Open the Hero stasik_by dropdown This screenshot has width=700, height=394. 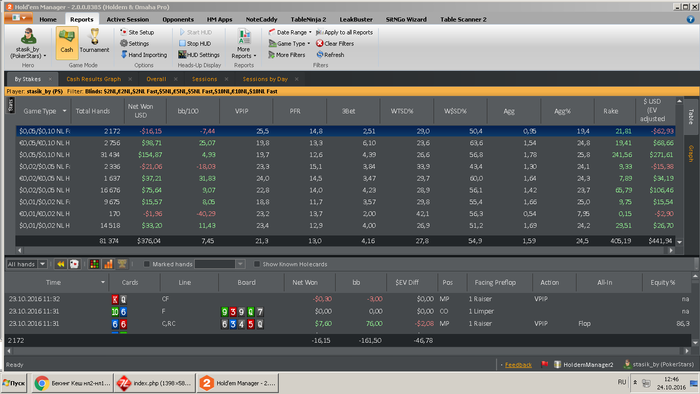tap(28, 43)
